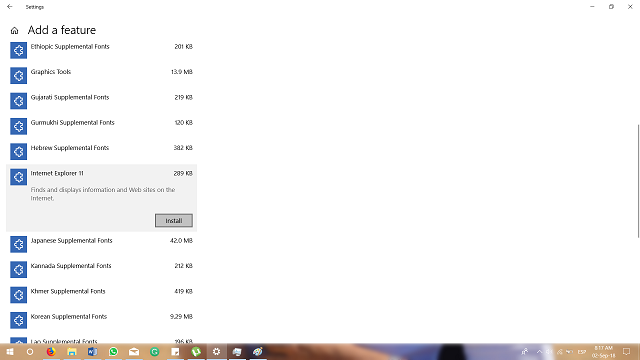
Task: Go to Settings home via house icon
Action: [x=15, y=31]
